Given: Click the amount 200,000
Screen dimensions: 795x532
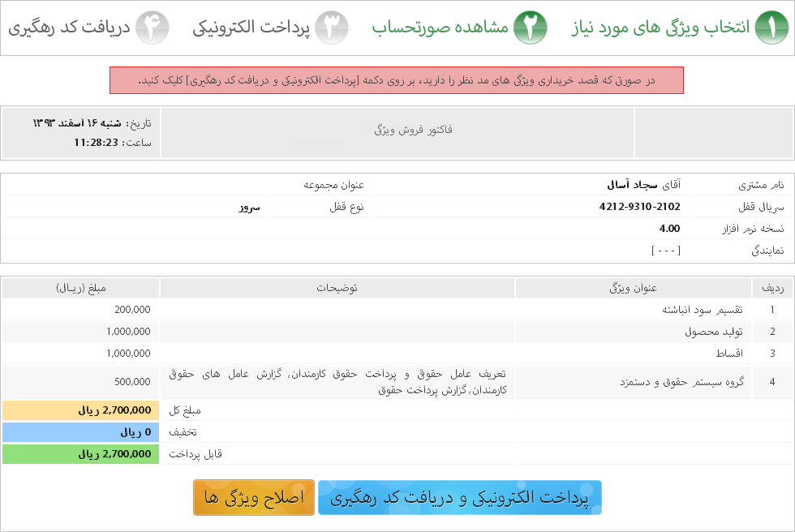Looking at the screenshot, I should pos(132,310).
